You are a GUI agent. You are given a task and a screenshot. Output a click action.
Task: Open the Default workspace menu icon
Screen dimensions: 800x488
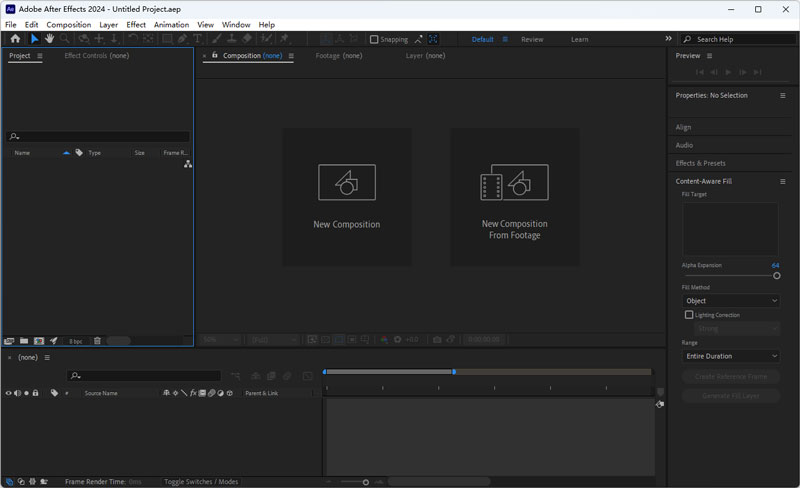pyautogui.click(x=505, y=39)
